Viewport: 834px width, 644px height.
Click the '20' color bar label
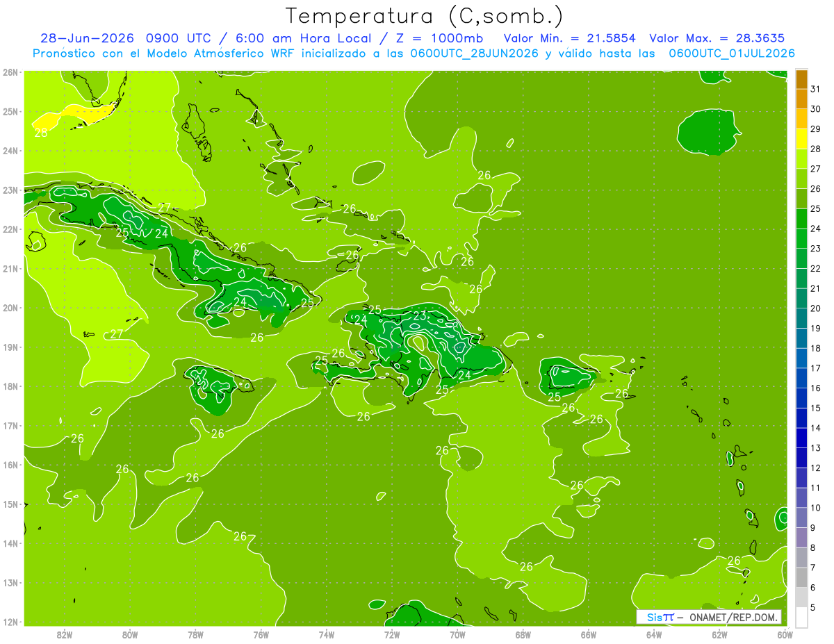coord(815,308)
